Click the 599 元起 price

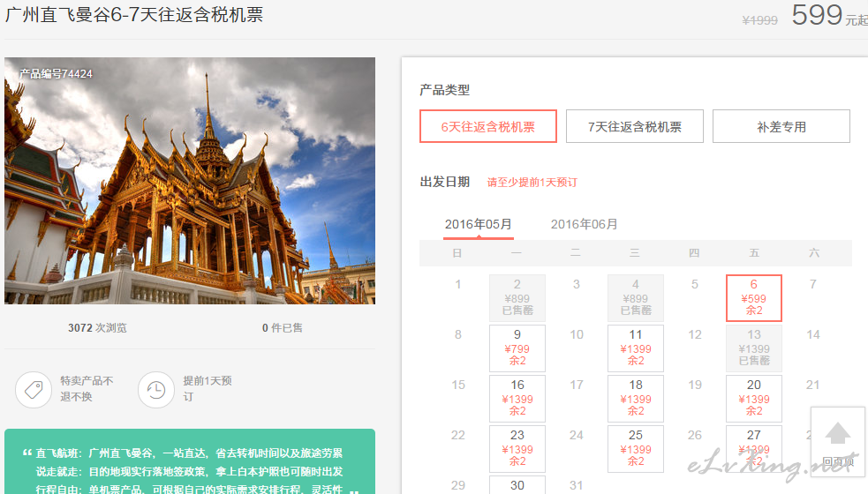point(829,15)
